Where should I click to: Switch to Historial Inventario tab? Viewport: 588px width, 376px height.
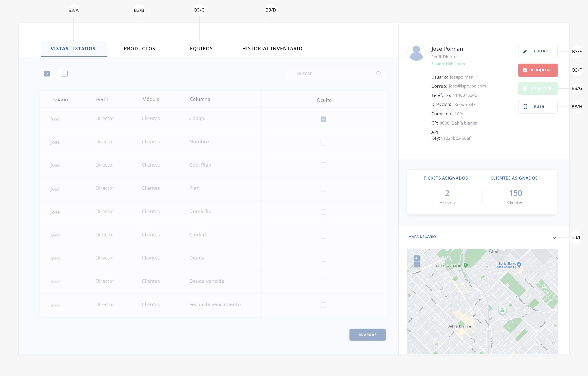coord(272,49)
